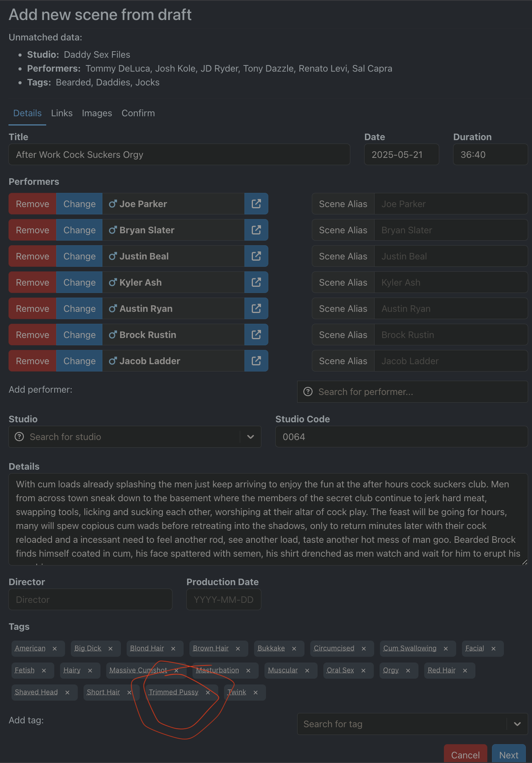Remove the Trimmed Pussy tag
The width and height of the screenshot is (532, 763).
pyautogui.click(x=208, y=693)
